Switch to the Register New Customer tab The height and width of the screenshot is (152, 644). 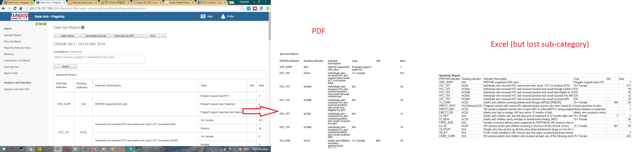click(x=83, y=3)
